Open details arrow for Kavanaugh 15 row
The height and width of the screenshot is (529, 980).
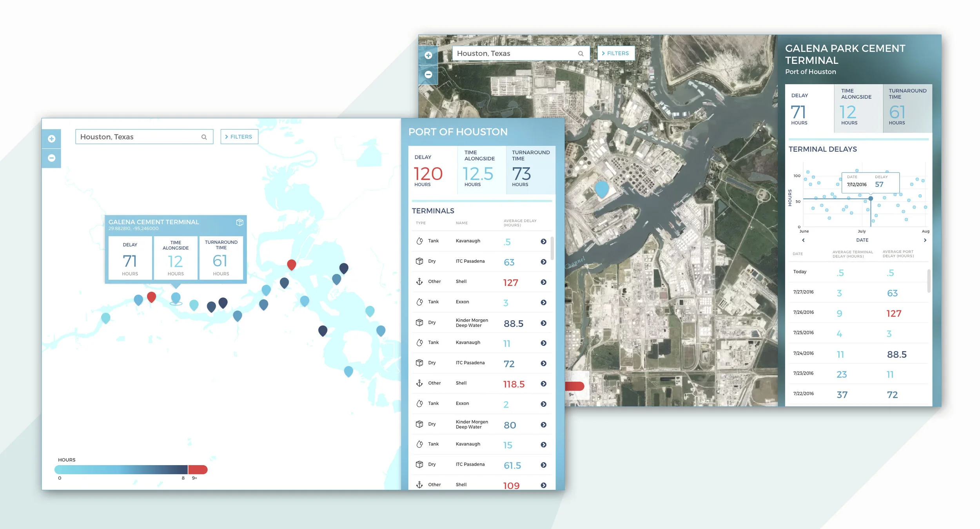click(x=543, y=445)
